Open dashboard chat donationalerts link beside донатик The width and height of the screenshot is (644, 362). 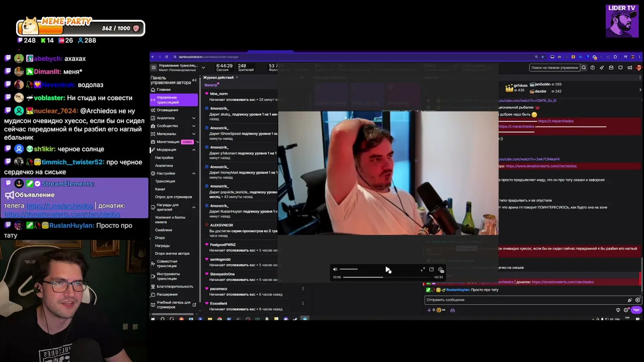(x=562, y=282)
